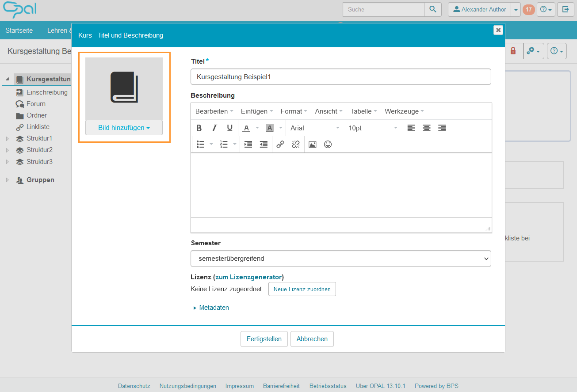
Task: Click the remove link icon
Action: pyautogui.click(x=296, y=145)
